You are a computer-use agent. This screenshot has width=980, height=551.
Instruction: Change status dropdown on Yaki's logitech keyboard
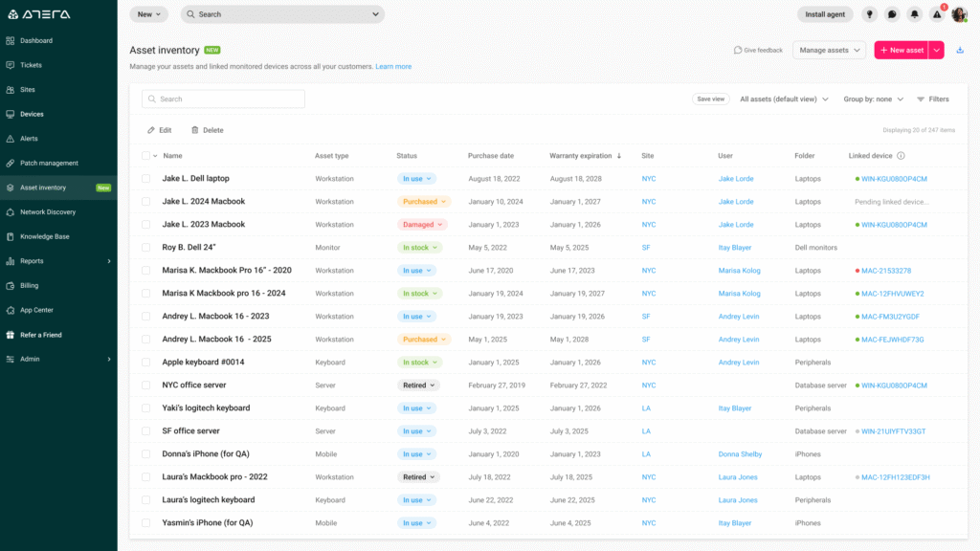point(416,408)
